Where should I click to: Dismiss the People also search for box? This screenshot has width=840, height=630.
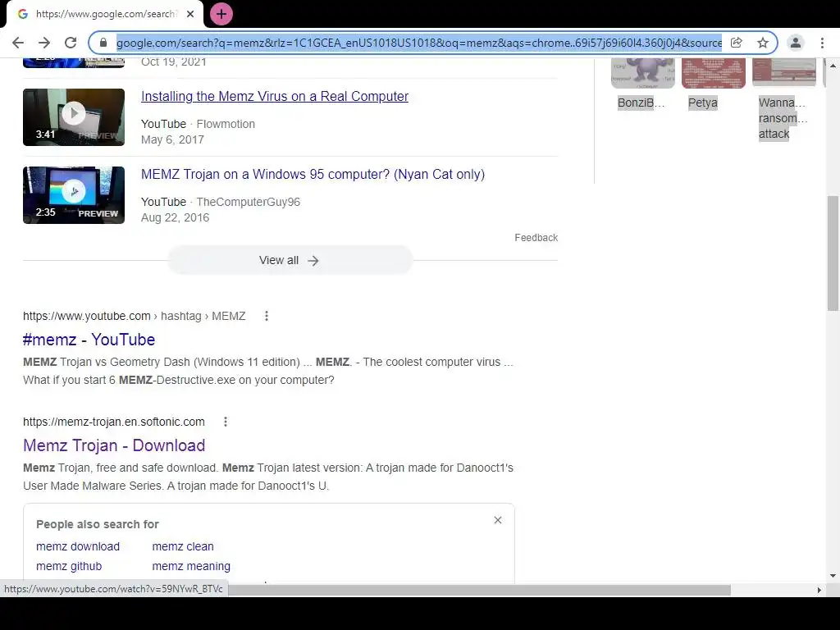point(498,520)
